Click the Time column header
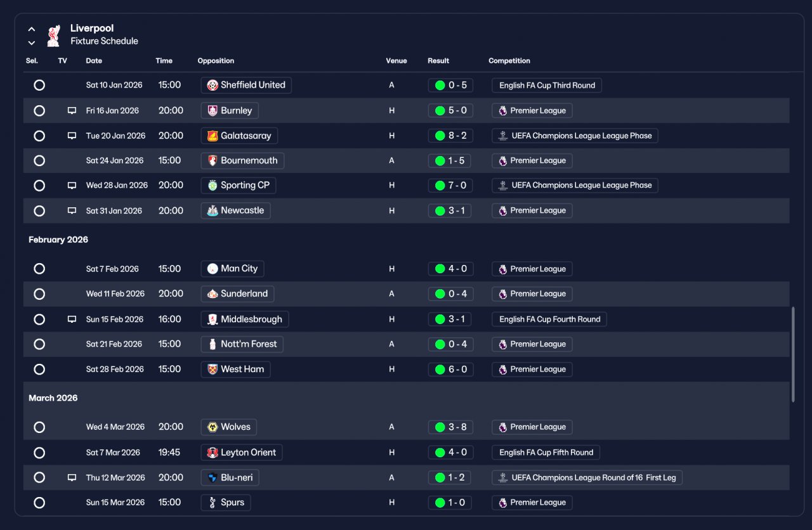The width and height of the screenshot is (812, 530). click(164, 61)
